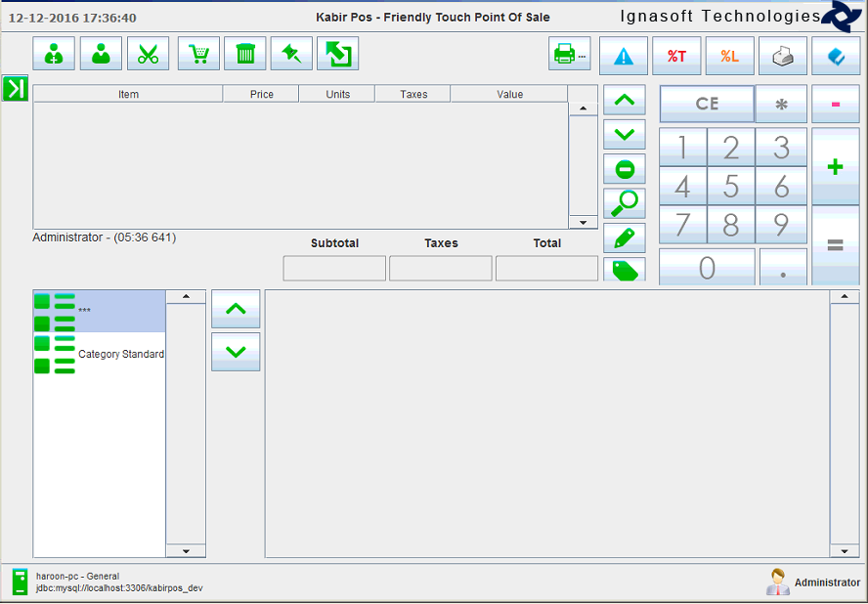The image size is (868, 604).
Task: Click the Item column header
Action: coord(128,94)
